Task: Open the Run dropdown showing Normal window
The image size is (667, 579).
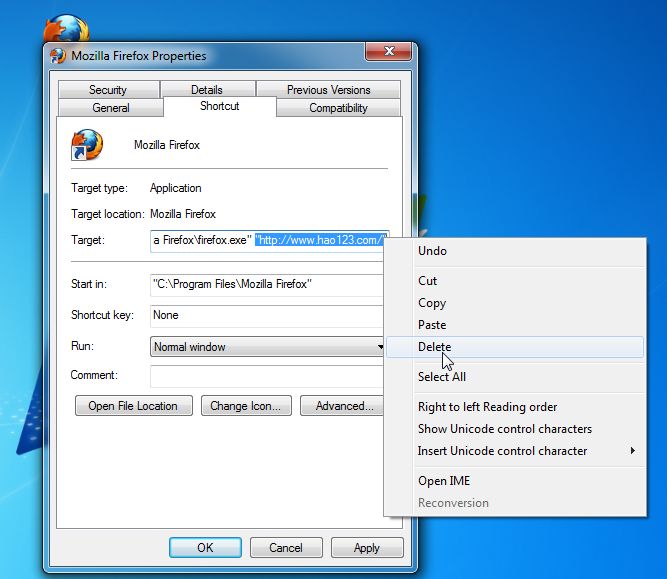Action: pos(267,347)
